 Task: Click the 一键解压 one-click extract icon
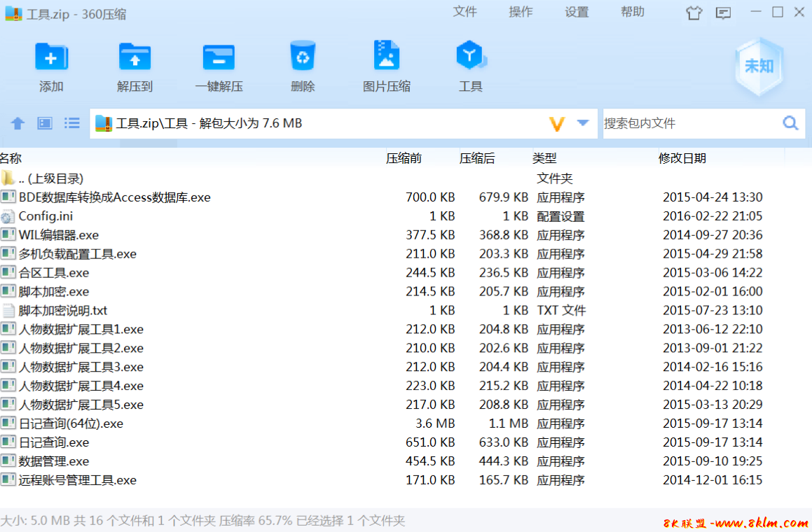click(219, 58)
